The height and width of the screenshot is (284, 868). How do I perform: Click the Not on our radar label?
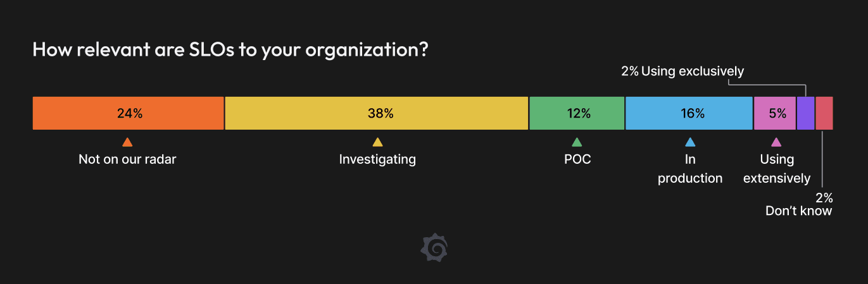(127, 159)
